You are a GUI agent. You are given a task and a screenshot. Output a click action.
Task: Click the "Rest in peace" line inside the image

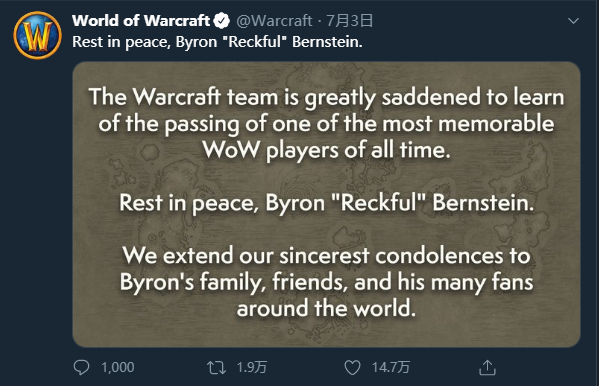tap(326, 203)
